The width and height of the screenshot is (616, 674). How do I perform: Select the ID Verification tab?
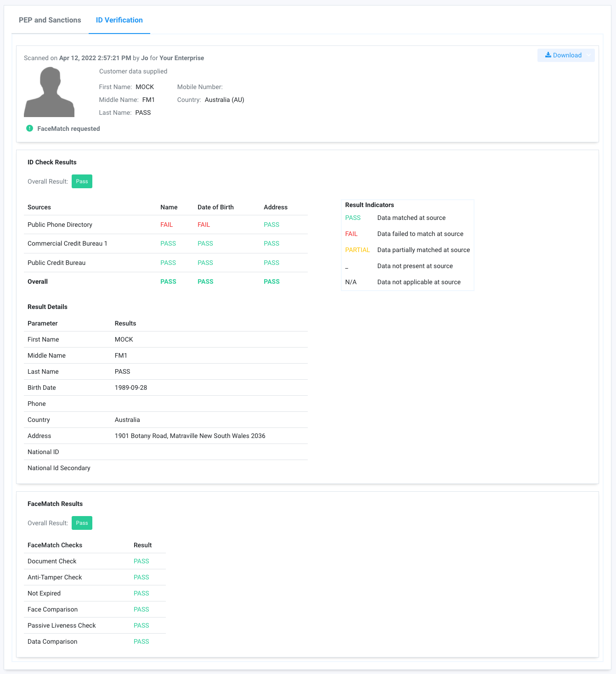(119, 20)
